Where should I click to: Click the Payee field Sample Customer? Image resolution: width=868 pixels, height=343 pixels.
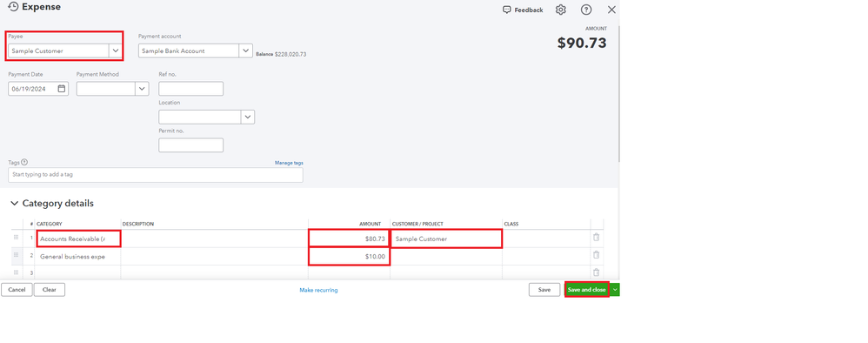pyautogui.click(x=59, y=50)
